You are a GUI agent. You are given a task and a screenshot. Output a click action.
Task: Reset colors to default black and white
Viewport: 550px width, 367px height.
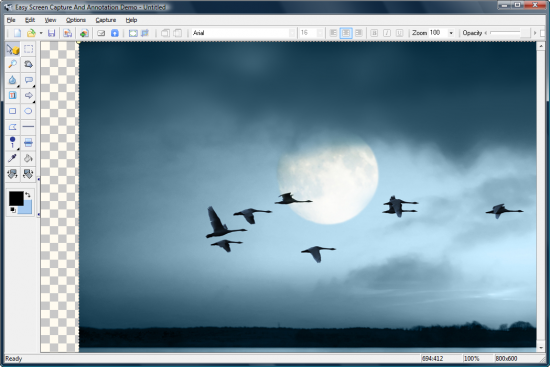point(13,210)
